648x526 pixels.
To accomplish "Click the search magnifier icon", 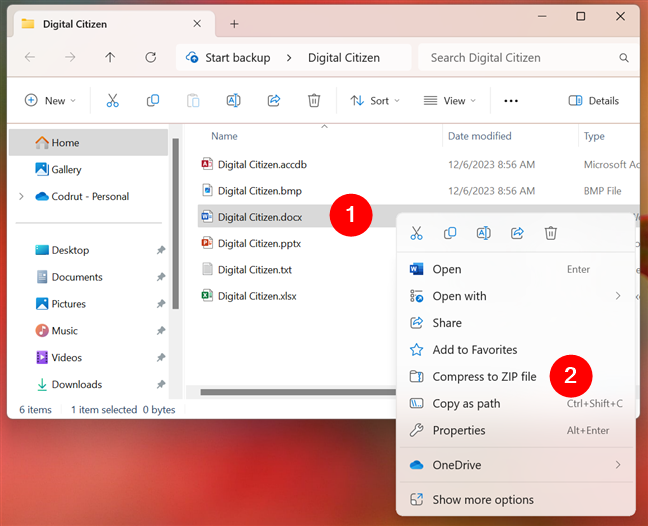I will tap(624, 58).
